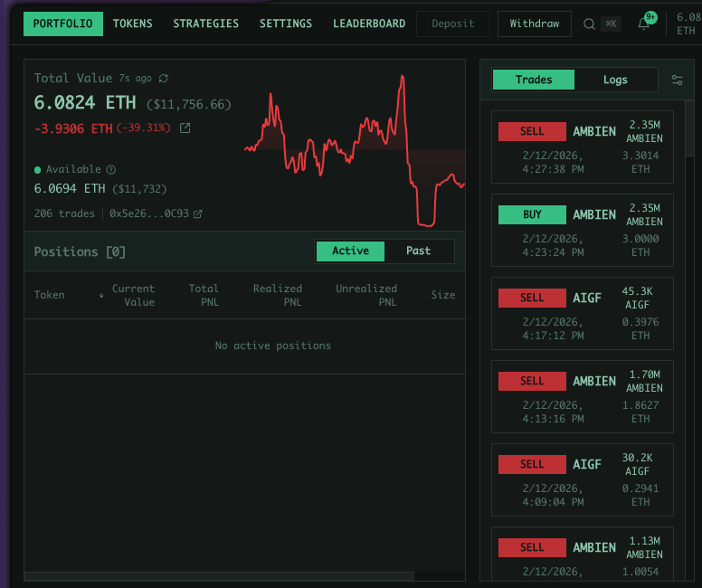Sort by the Realized PNL column
The width and height of the screenshot is (702, 588).
point(278,295)
